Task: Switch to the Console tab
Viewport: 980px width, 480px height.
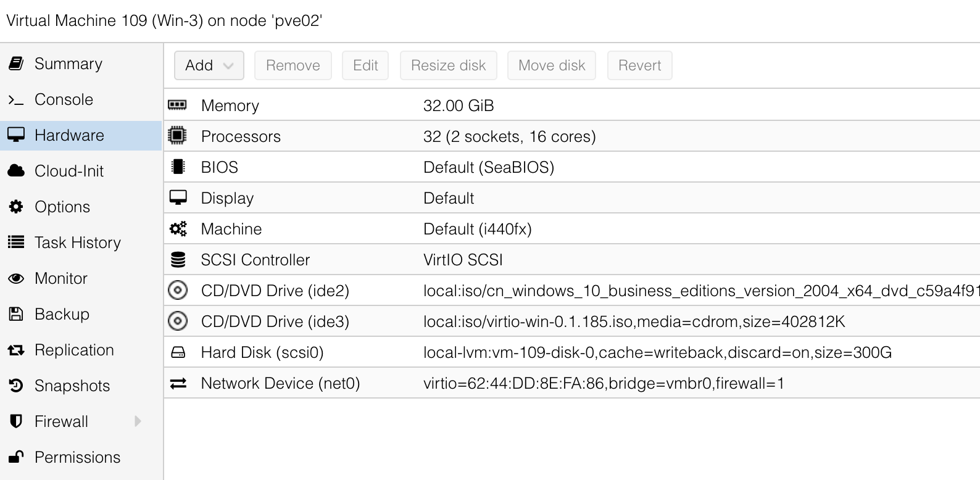Action: pyautogui.click(x=64, y=99)
